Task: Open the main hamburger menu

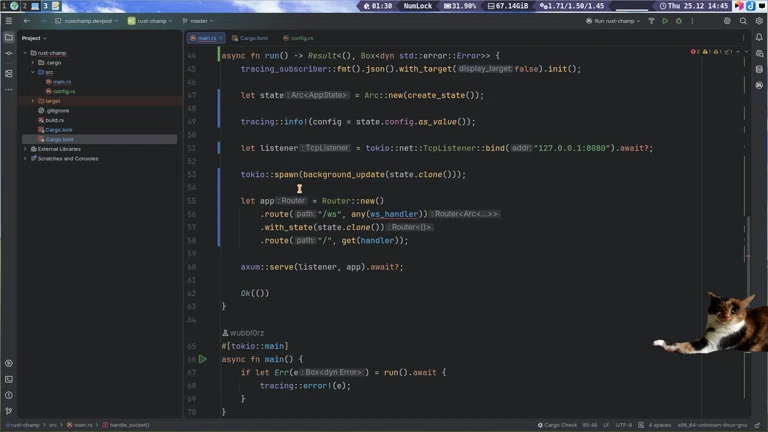Action: click(9, 20)
